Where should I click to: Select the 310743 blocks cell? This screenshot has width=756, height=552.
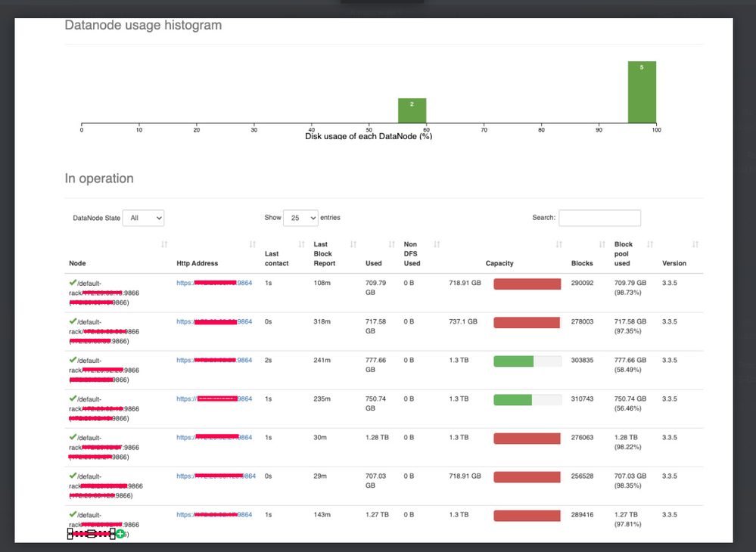(583, 398)
